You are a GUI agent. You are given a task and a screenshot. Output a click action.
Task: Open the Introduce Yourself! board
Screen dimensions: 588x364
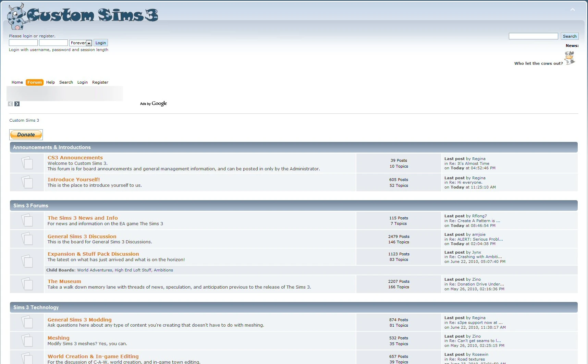[74, 180]
